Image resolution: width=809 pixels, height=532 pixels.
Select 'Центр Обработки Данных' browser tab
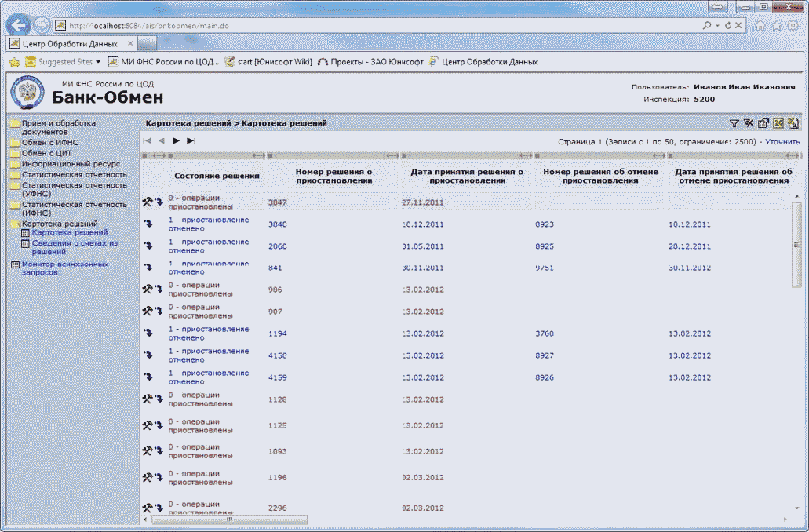(68, 43)
